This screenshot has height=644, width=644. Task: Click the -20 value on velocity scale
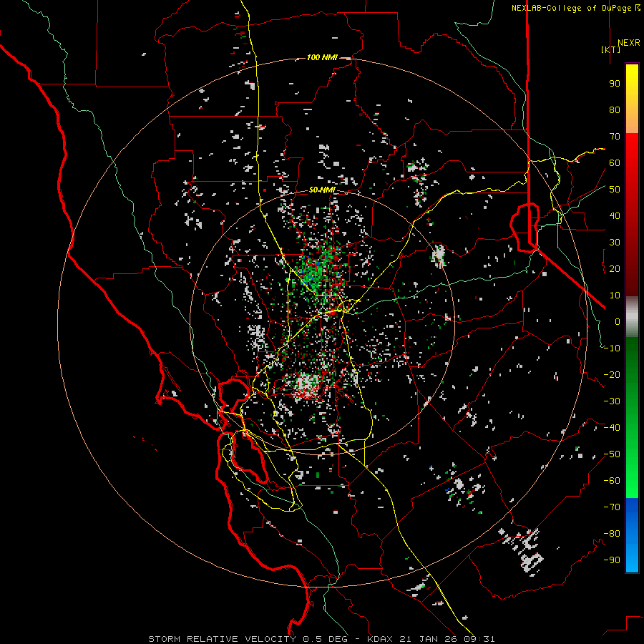point(612,375)
